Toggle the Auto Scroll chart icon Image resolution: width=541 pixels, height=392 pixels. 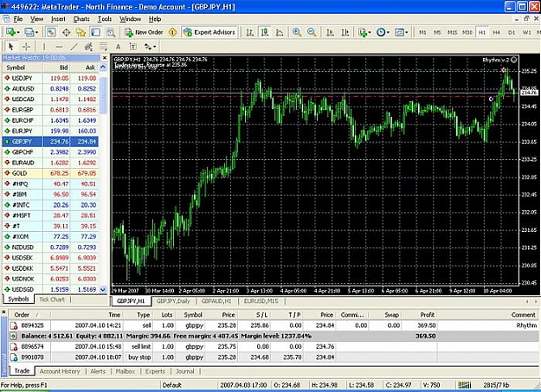coord(330,32)
